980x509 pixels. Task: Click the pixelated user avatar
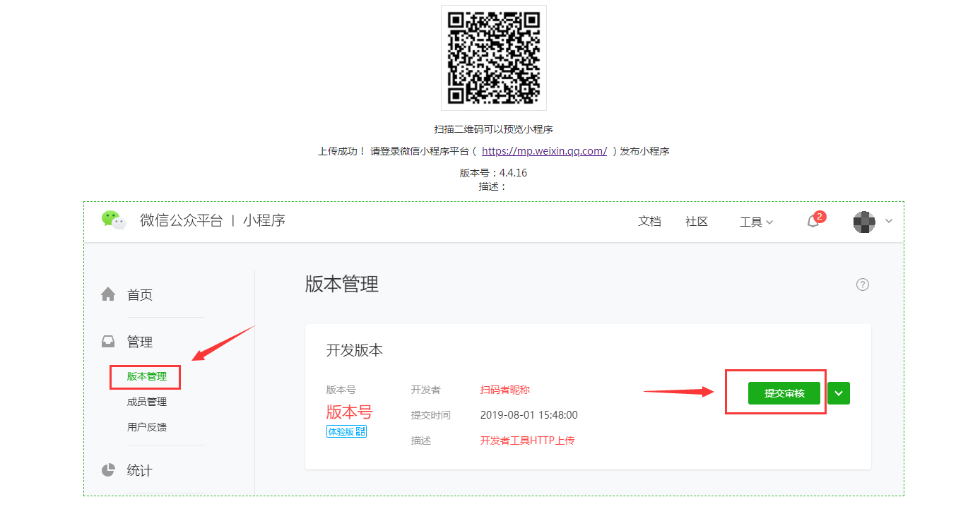pos(864,222)
